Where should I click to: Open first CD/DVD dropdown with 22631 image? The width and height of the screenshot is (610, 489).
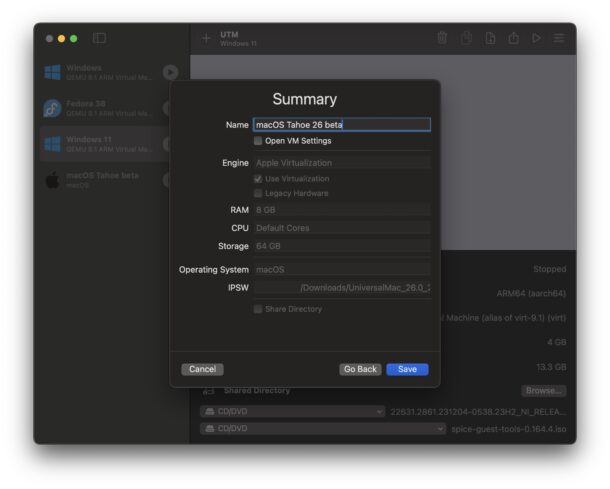tap(292, 412)
